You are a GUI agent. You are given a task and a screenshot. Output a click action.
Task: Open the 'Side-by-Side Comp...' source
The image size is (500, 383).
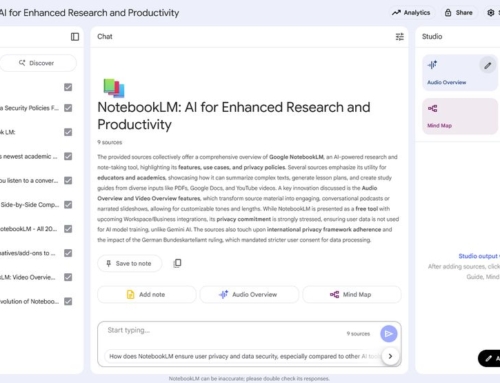coord(30,205)
